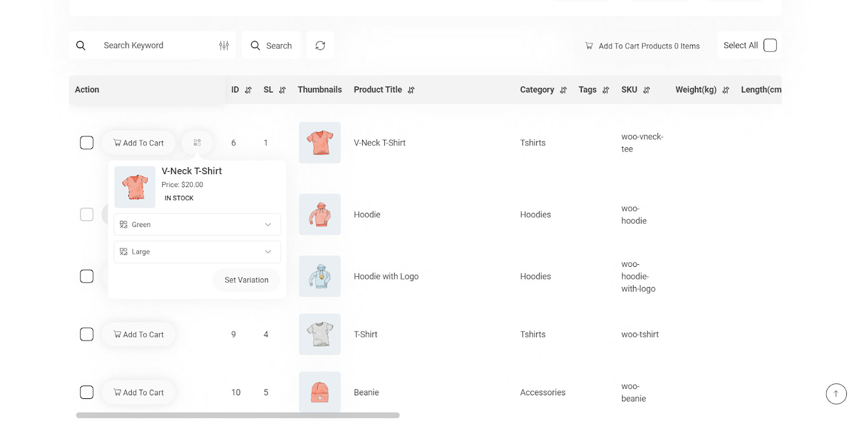Click the search filter sliders icon
Viewport: 868px width, 421px height.
224,46
